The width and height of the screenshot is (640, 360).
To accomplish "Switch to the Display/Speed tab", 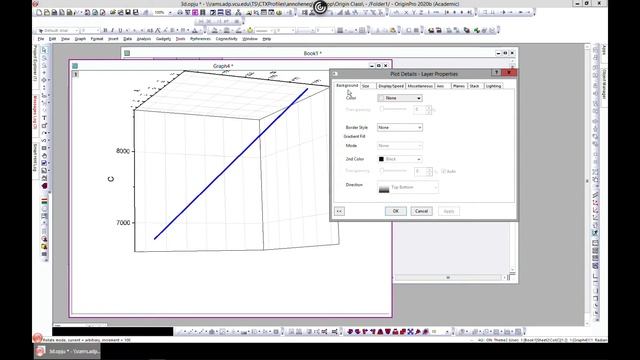I will [391, 86].
